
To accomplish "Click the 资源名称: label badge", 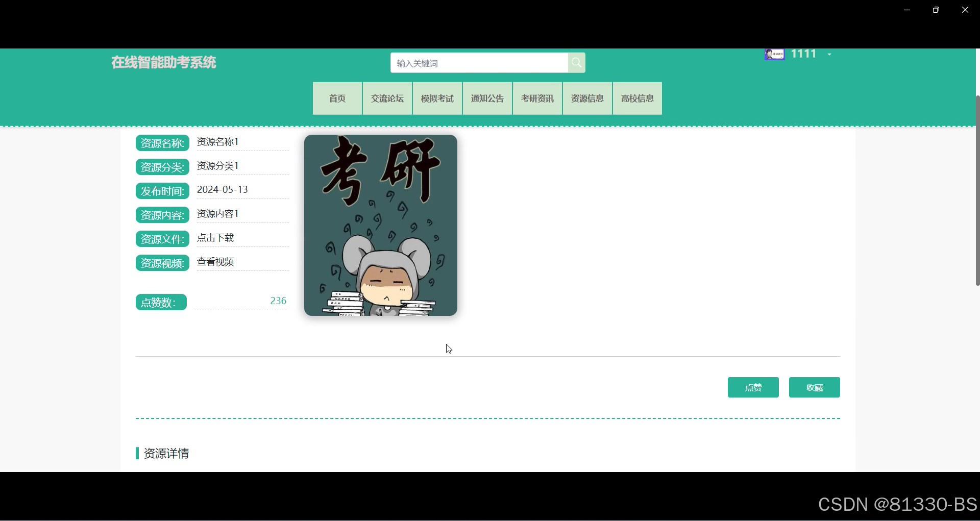I will click(x=162, y=143).
